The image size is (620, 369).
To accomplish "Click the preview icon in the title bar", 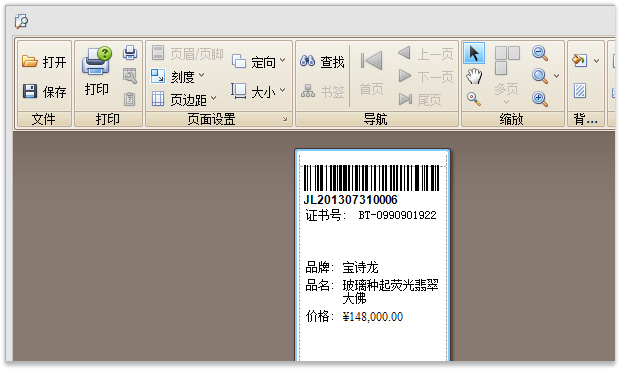I will coord(21,21).
